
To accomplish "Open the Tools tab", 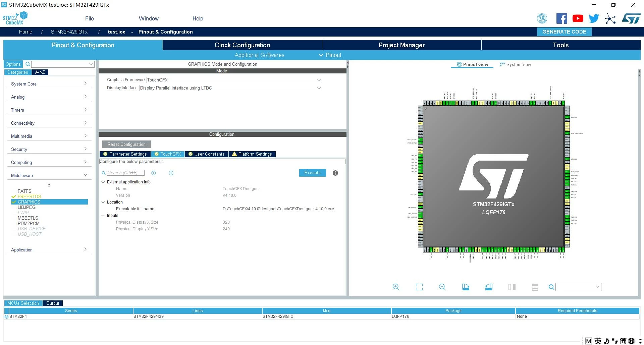I will 561,45.
